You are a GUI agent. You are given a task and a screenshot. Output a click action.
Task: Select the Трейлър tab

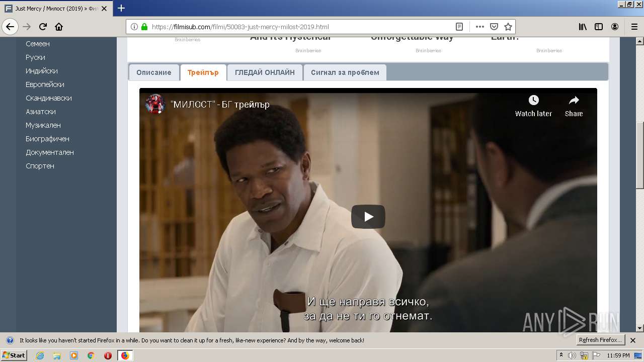(x=203, y=72)
